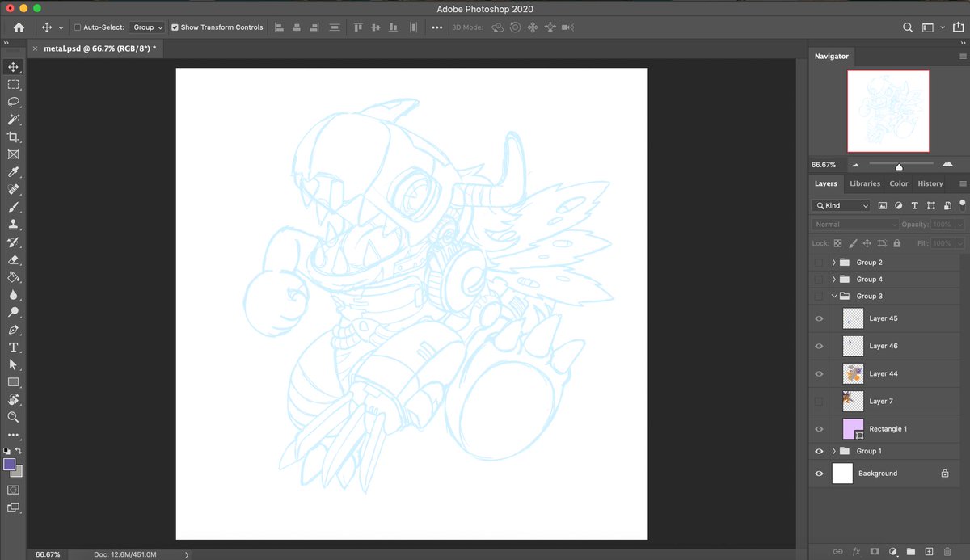
Task: Click the foreground color swatch
Action: click(x=10, y=464)
